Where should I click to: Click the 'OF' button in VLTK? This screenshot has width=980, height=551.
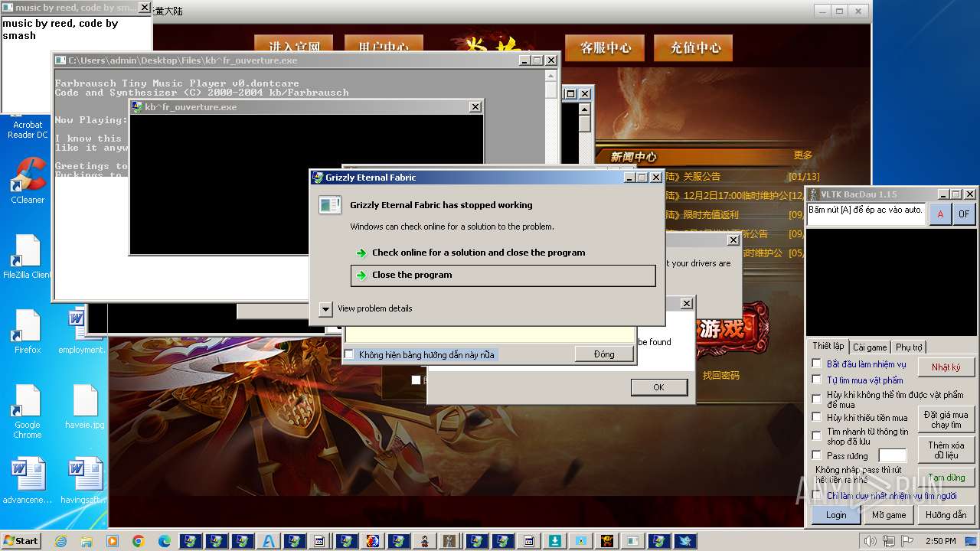[x=964, y=214]
